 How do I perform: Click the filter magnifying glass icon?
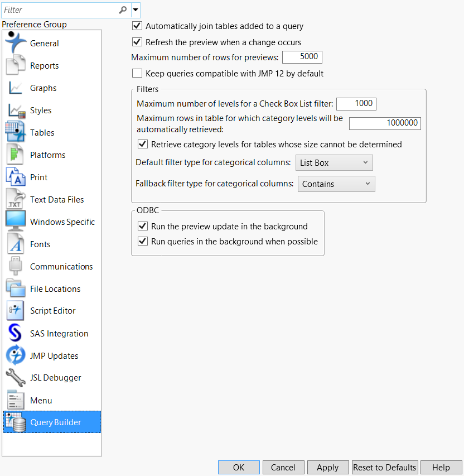[x=123, y=10]
